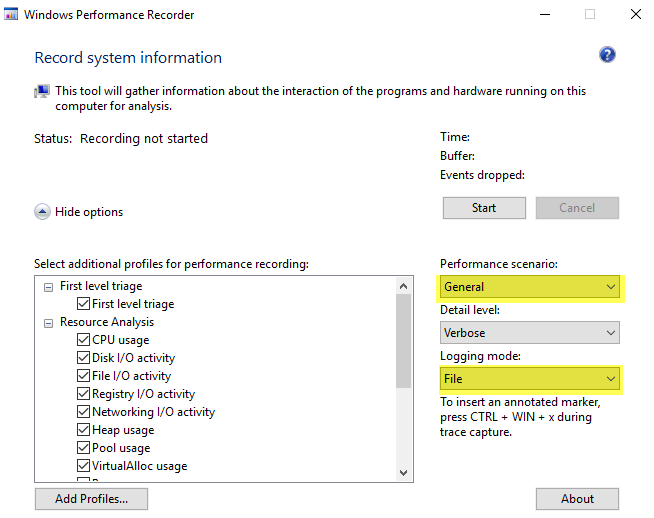Click the Hide options collapse arrow

pyautogui.click(x=42, y=212)
